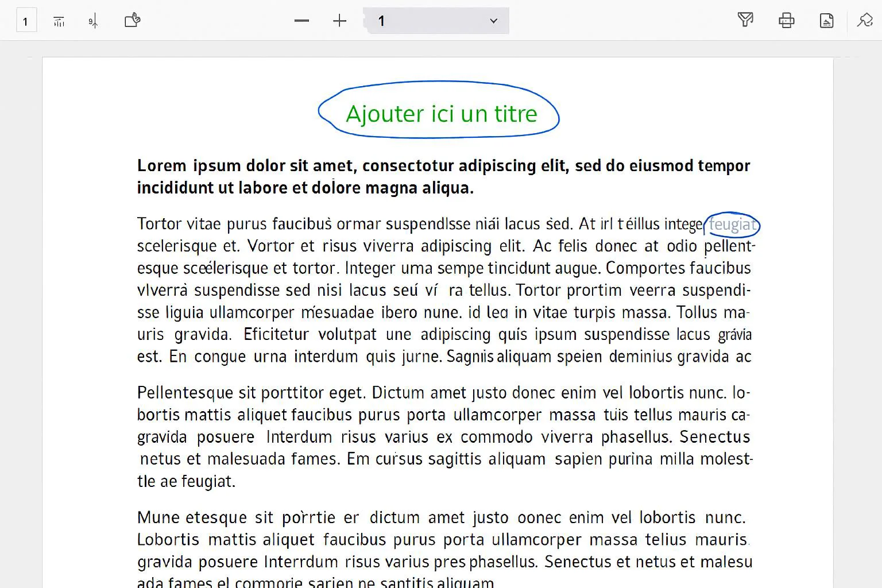The image size is (882, 588).
Task: Select the measurement tool in the toolbar
Action: (58, 20)
